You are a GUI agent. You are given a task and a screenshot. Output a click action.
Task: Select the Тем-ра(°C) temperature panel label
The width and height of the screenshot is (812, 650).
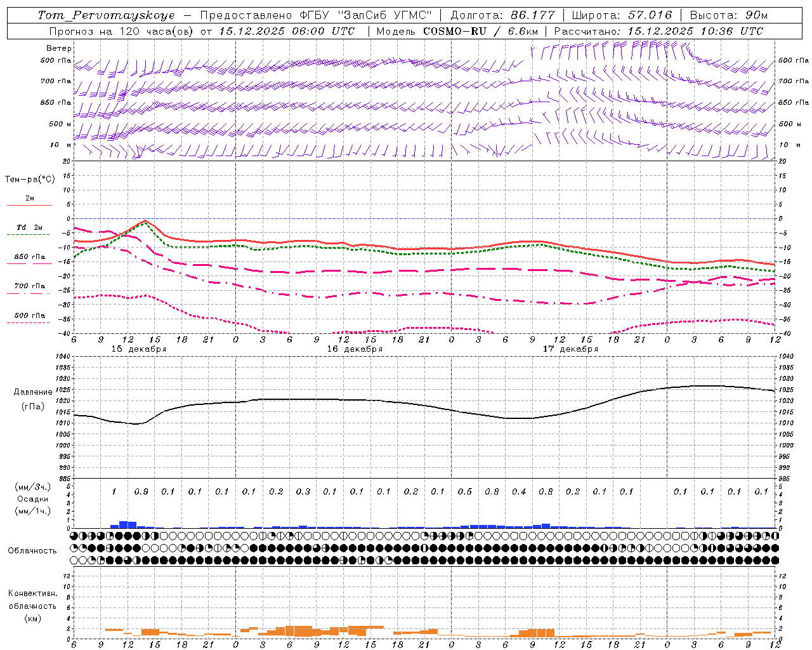pyautogui.click(x=30, y=180)
